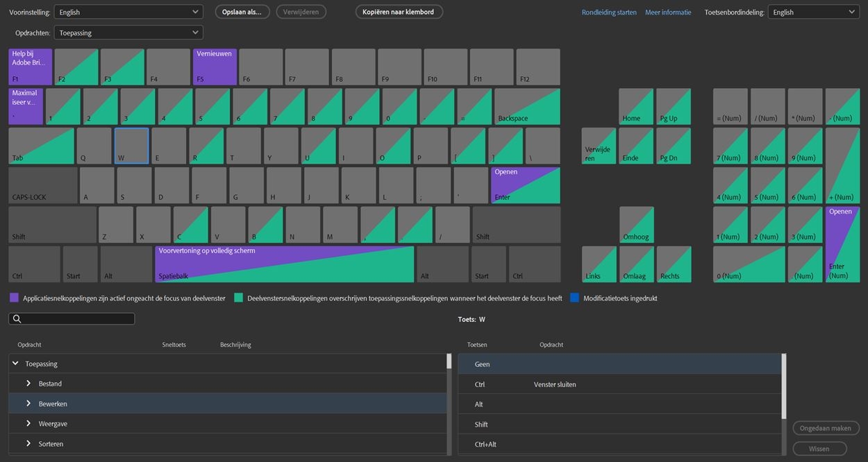
Task: Click the purple Openen Enter key
Action: click(526, 185)
